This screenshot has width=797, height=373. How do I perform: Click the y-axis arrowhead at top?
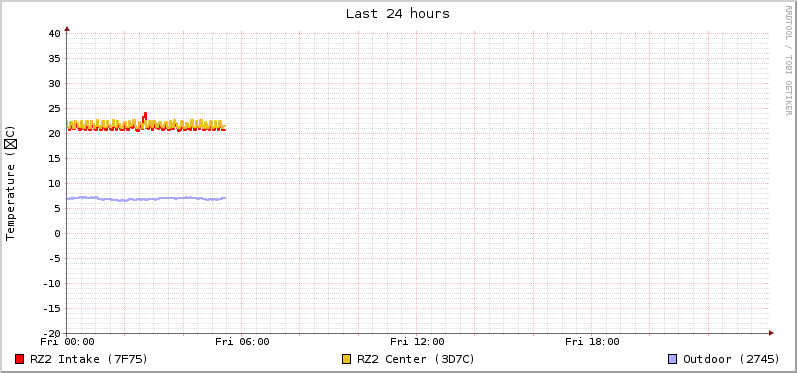pyautogui.click(x=67, y=29)
